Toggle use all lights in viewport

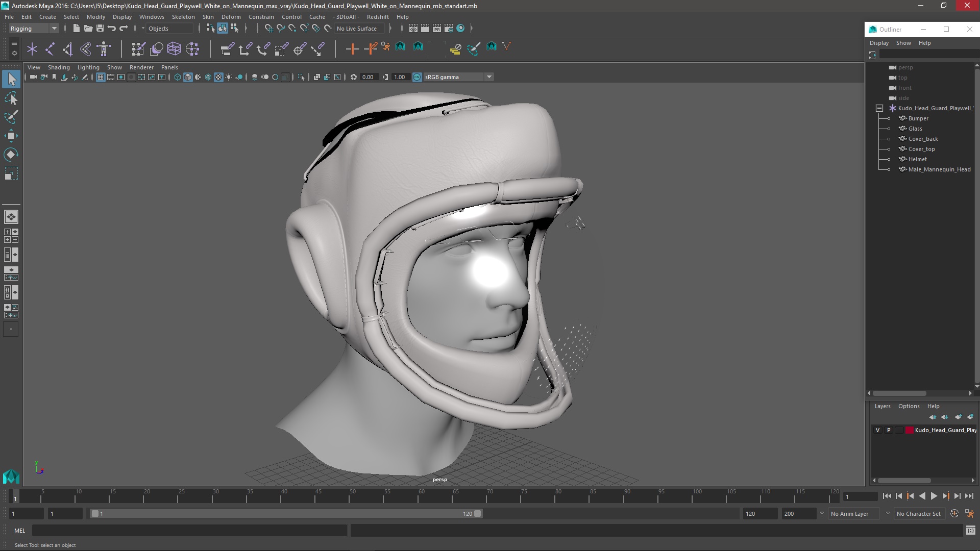click(x=229, y=77)
